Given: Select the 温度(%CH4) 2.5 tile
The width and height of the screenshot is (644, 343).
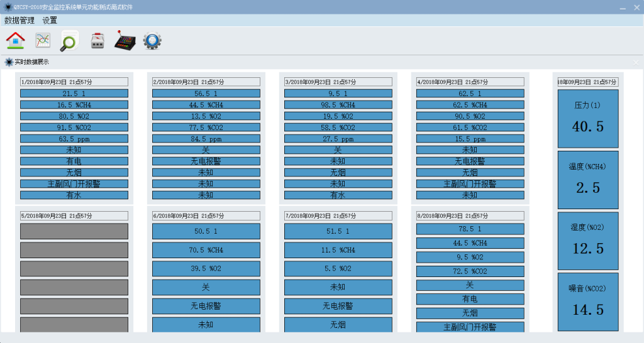Looking at the screenshot, I should (588, 180).
